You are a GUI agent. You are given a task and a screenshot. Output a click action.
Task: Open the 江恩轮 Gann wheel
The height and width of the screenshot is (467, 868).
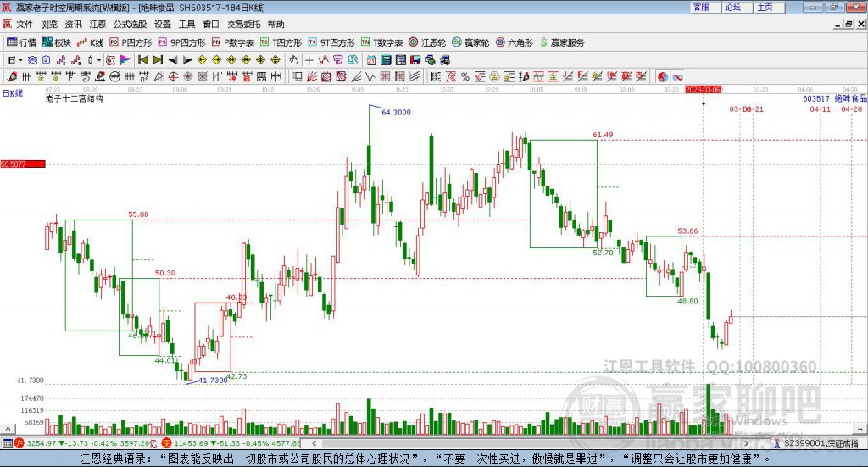427,42
